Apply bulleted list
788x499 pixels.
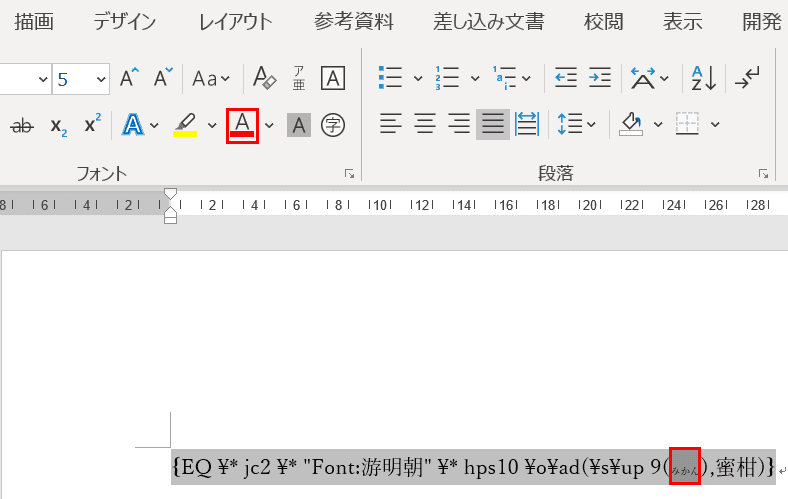pyautogui.click(x=390, y=78)
